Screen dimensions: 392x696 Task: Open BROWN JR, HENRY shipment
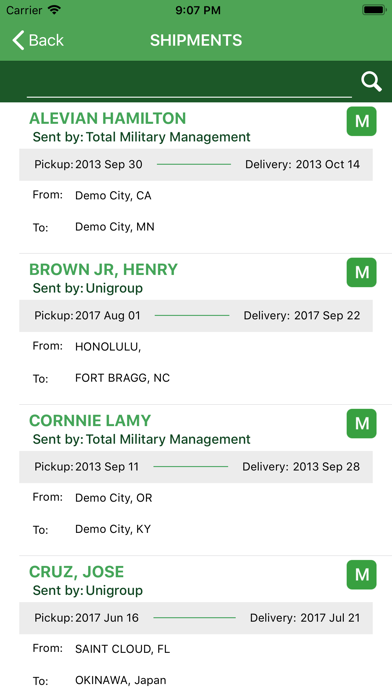(196, 329)
